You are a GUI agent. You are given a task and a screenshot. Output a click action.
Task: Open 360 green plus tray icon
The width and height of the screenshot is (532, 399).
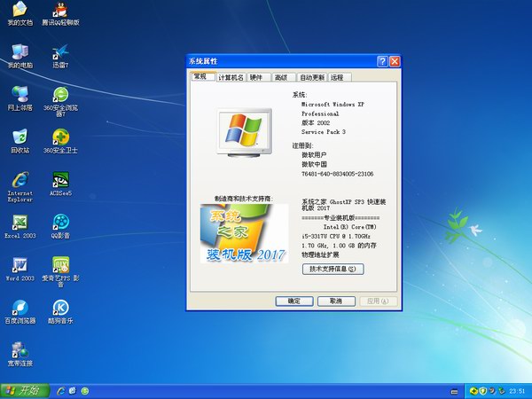(473, 391)
